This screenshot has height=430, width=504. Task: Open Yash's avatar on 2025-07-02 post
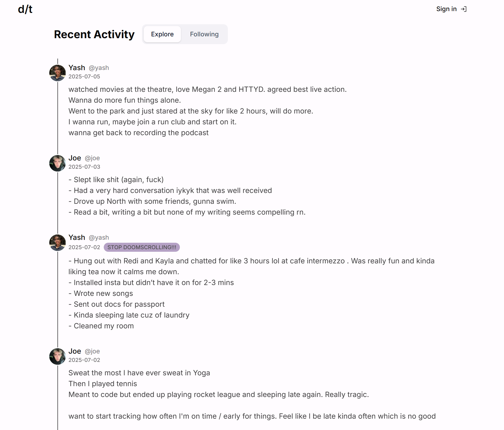(x=58, y=243)
